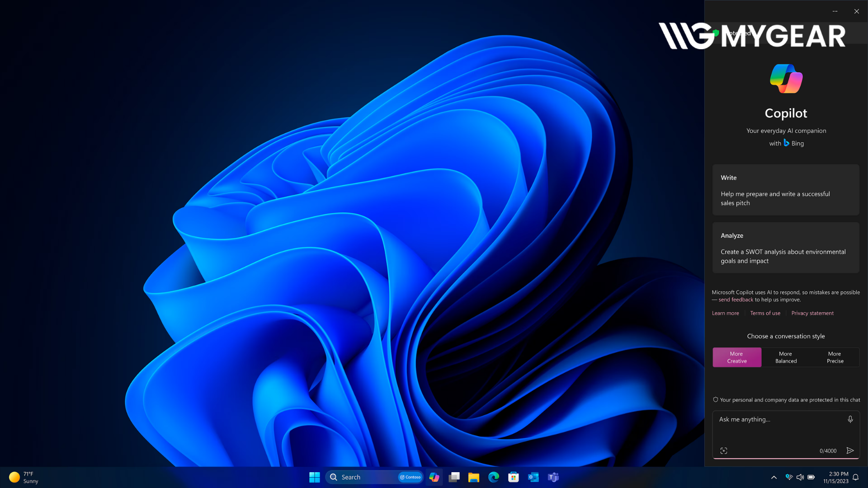Click the microphone icon in chat box
This screenshot has width=868, height=488.
850,419
